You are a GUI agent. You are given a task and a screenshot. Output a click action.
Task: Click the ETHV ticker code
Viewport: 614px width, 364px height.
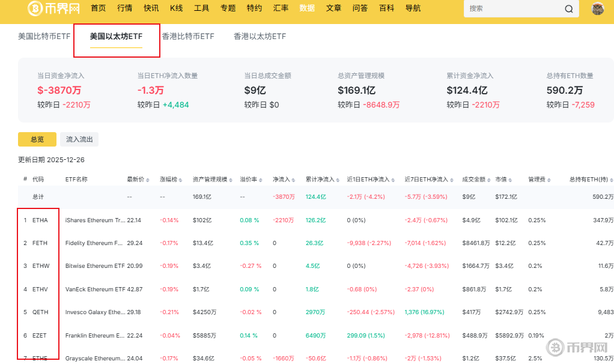pos(40,290)
